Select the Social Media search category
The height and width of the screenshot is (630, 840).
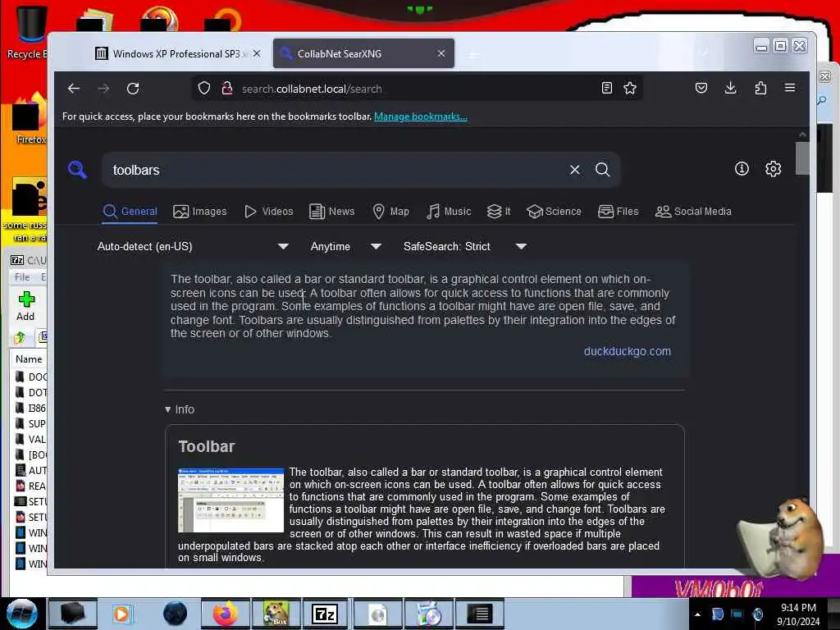pos(693,212)
